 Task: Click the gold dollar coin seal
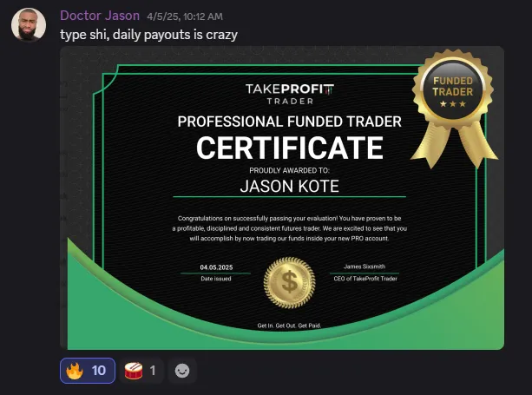click(x=290, y=286)
